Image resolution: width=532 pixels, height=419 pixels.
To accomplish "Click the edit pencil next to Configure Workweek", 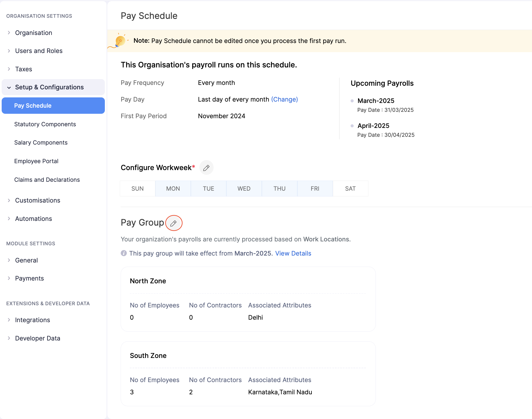I will [x=206, y=168].
